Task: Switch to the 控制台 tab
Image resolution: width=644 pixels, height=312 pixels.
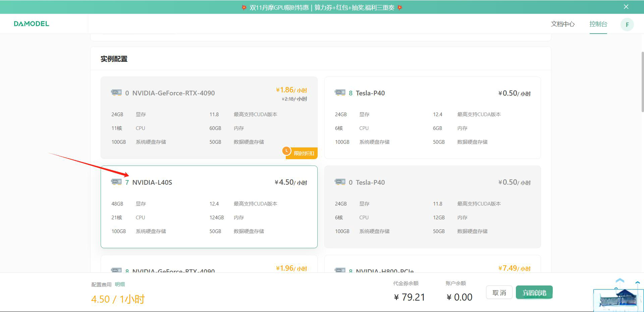Action: (x=598, y=24)
